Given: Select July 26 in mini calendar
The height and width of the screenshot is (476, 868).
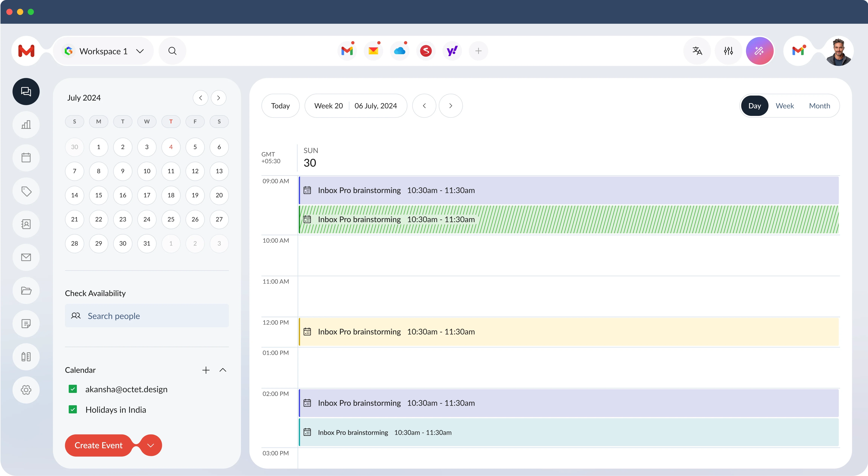Looking at the screenshot, I should point(195,220).
